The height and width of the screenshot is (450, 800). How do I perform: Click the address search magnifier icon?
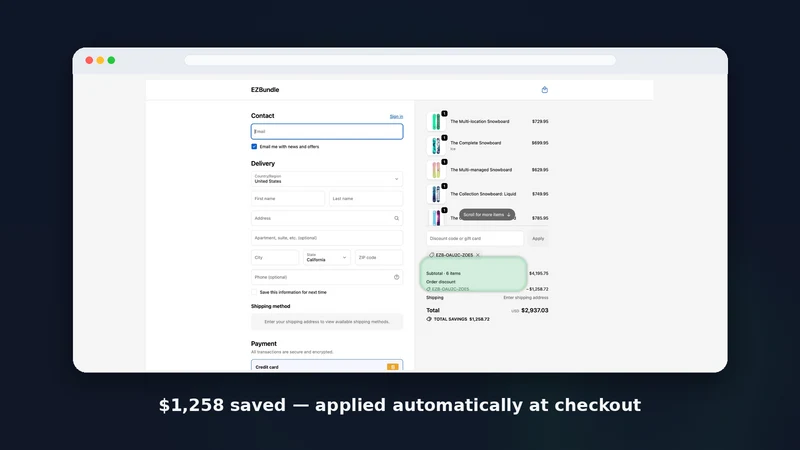[x=396, y=218]
